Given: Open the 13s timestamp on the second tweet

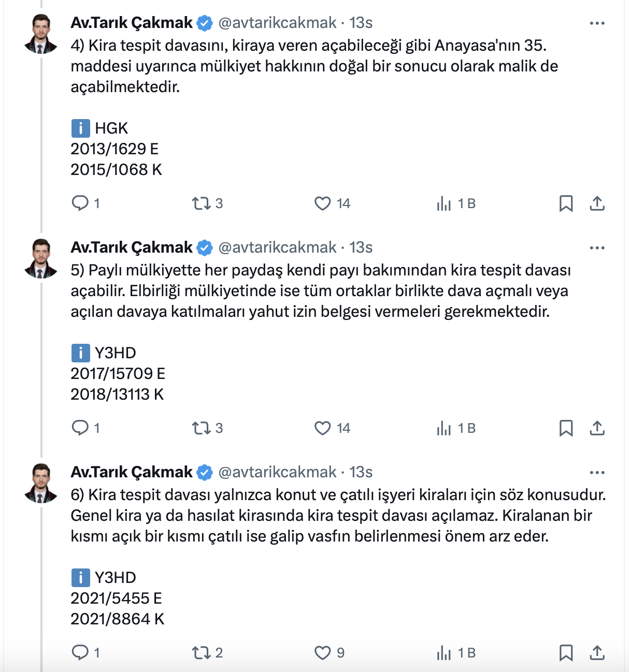Looking at the screenshot, I should point(361,247).
